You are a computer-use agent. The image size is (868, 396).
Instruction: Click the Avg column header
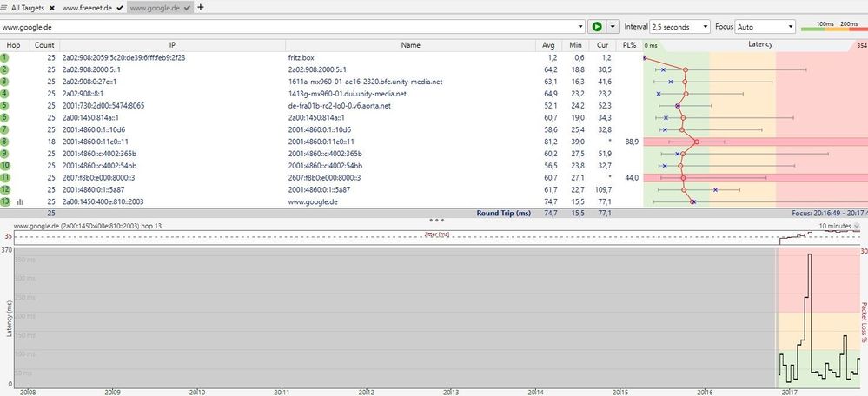[x=548, y=45]
